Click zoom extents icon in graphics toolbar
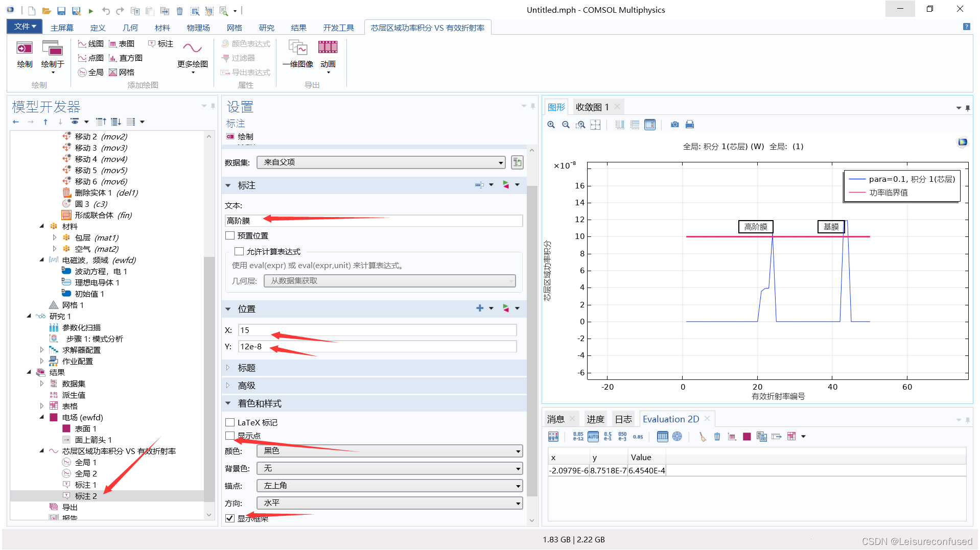The image size is (980, 550). pyautogui.click(x=595, y=125)
